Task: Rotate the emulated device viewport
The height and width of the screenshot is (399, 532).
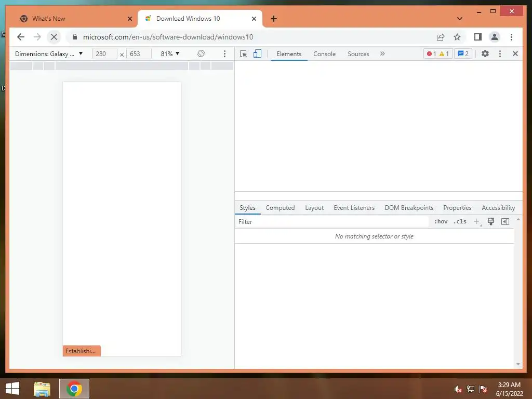Action: [201, 54]
